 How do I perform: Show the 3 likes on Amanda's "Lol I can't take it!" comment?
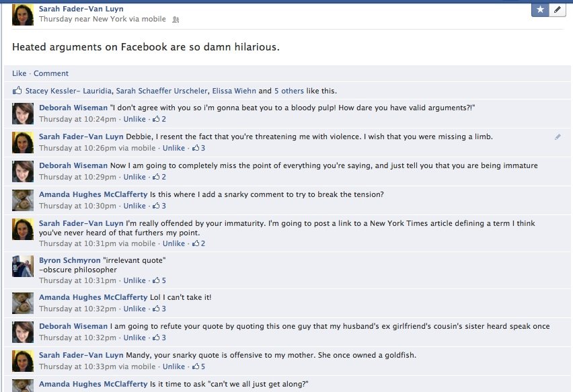[159, 309]
